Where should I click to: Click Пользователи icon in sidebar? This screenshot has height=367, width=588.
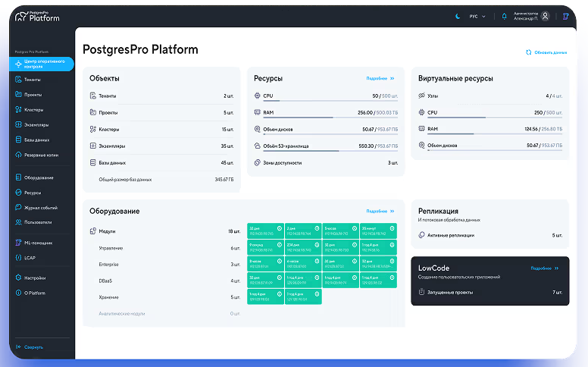[x=18, y=222]
